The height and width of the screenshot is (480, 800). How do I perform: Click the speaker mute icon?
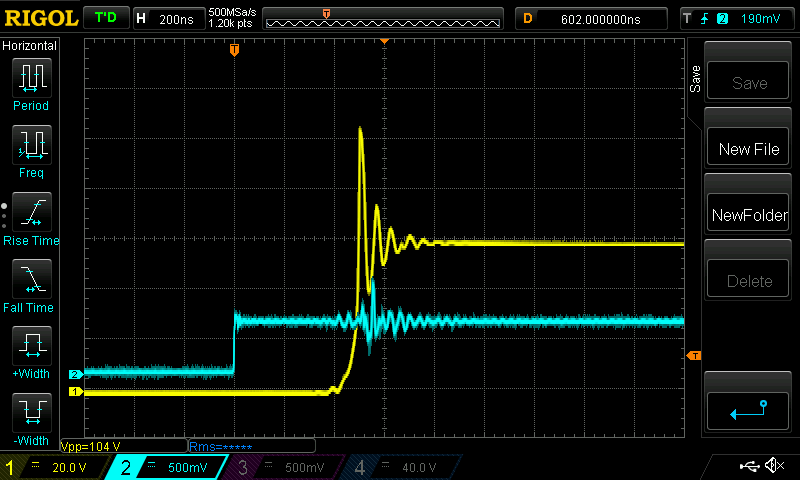(774, 466)
